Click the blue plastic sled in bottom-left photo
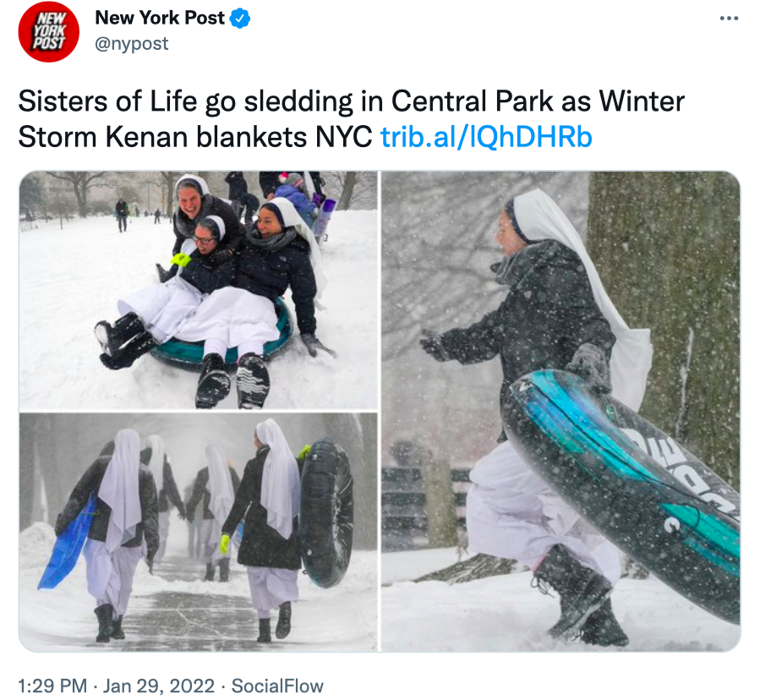Screen dimensions: 760x700 coord(67,544)
